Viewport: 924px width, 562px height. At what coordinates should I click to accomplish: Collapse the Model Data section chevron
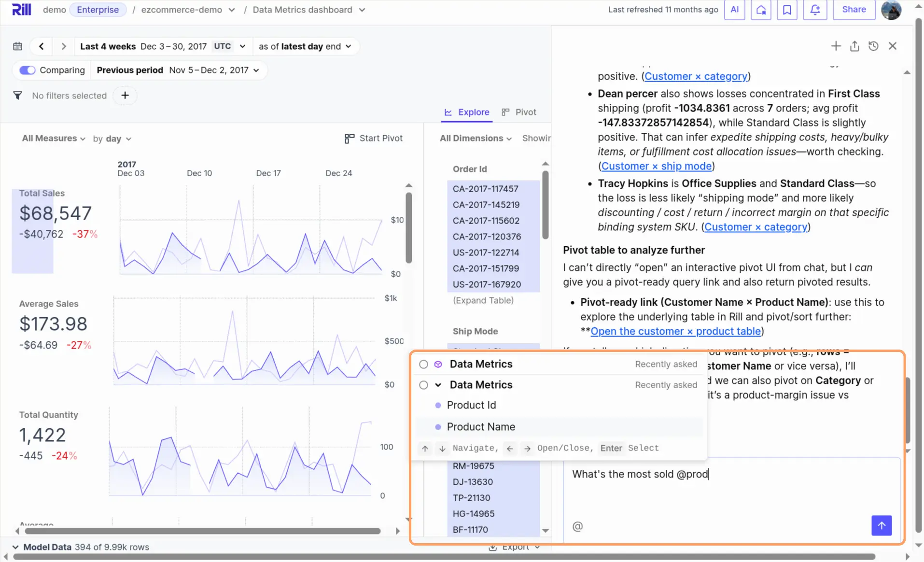click(15, 548)
